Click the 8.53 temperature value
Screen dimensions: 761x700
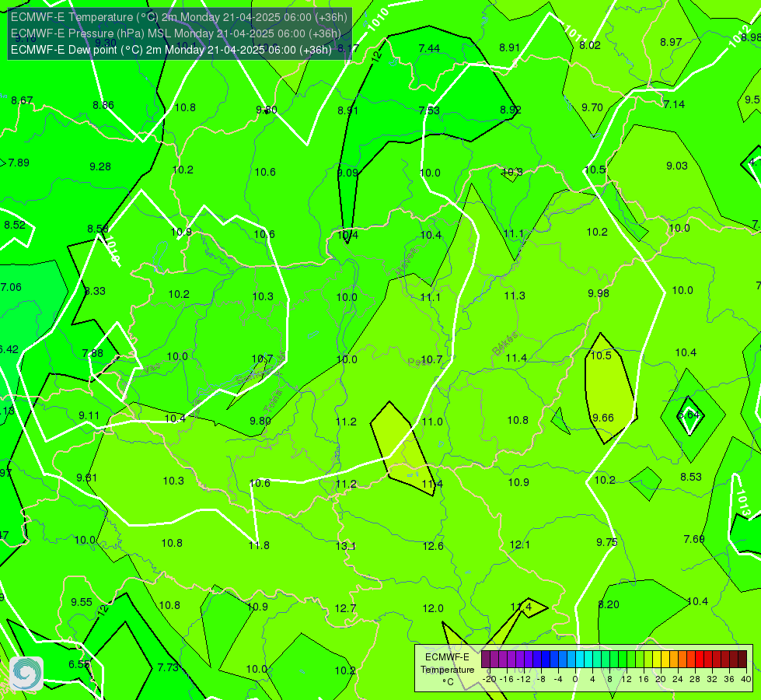pyautogui.click(x=690, y=477)
